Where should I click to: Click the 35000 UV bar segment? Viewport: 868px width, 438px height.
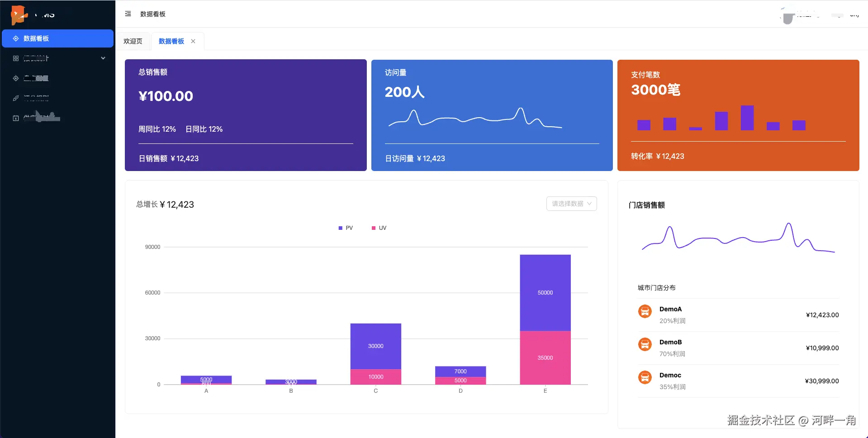545,358
